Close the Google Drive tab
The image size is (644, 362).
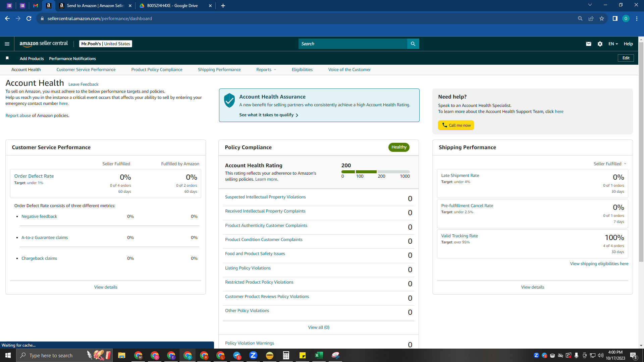click(x=210, y=6)
